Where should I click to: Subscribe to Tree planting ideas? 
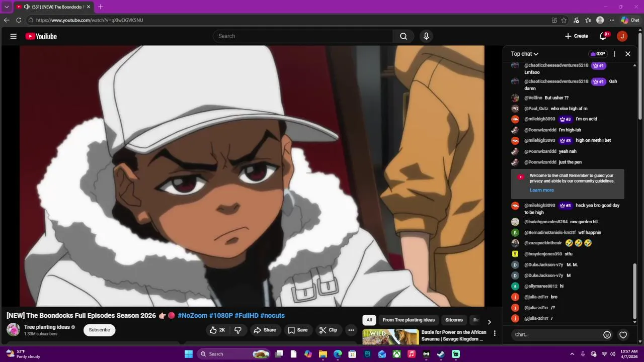99,330
